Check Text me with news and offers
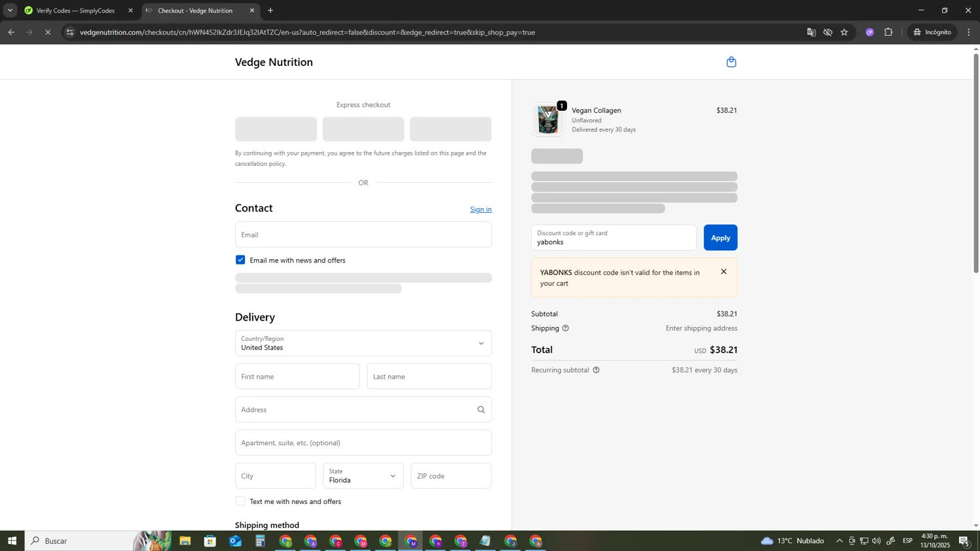This screenshot has height=551, width=980. point(240,501)
